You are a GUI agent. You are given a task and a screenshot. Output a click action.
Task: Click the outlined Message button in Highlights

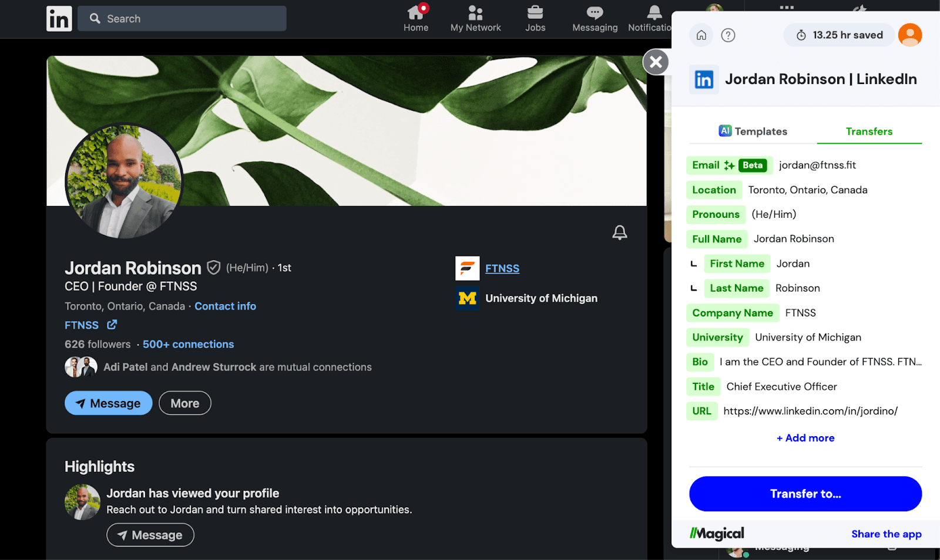coord(150,535)
